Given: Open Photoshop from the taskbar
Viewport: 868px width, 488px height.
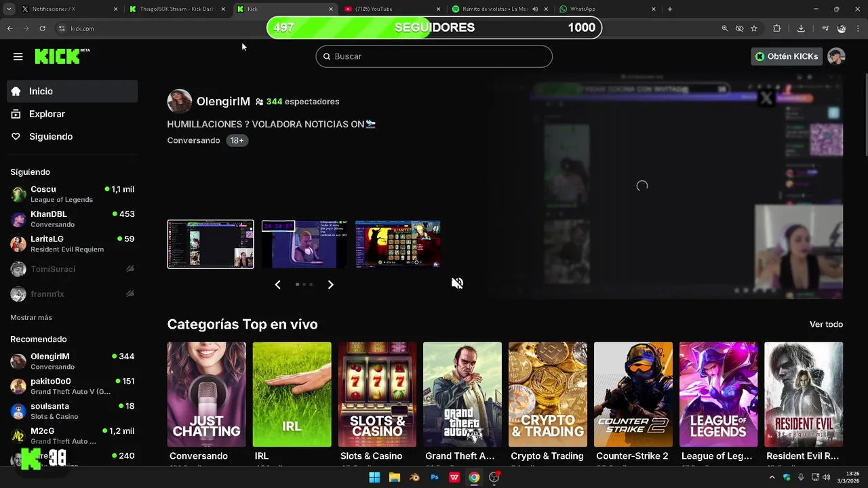Looking at the screenshot, I should 435,477.
